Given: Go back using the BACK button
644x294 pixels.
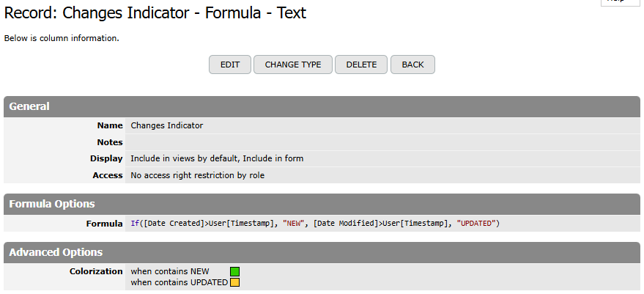Looking at the screenshot, I should 412,65.
